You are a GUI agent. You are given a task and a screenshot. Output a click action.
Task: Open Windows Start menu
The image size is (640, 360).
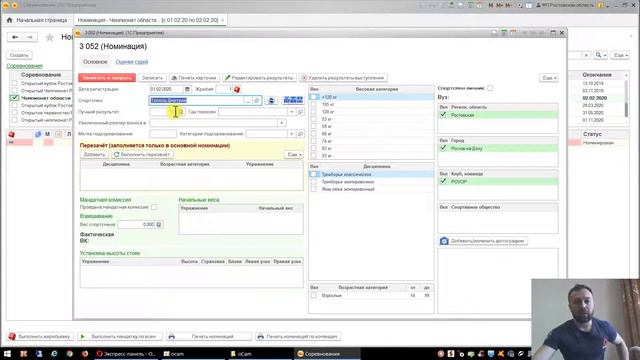7,354
